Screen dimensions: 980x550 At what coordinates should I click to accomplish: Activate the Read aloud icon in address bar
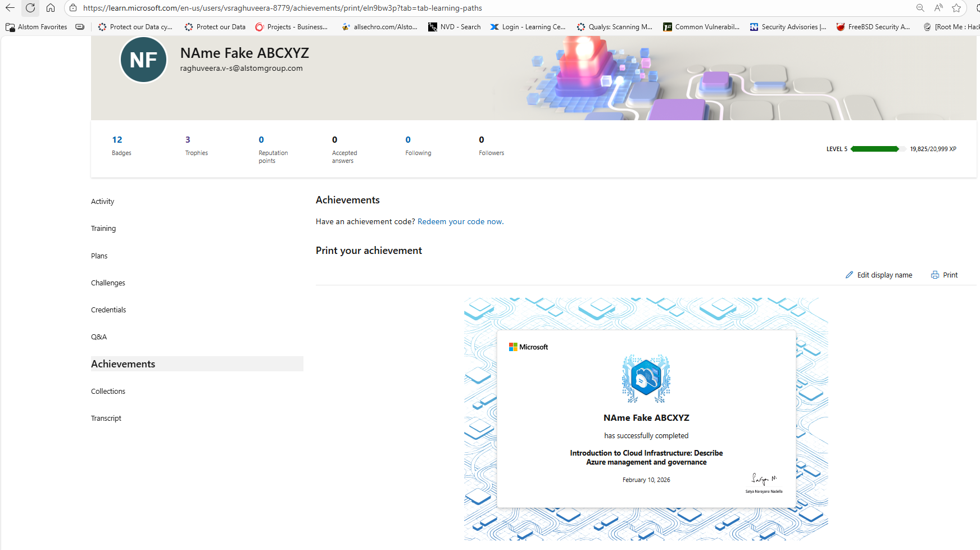938,8
